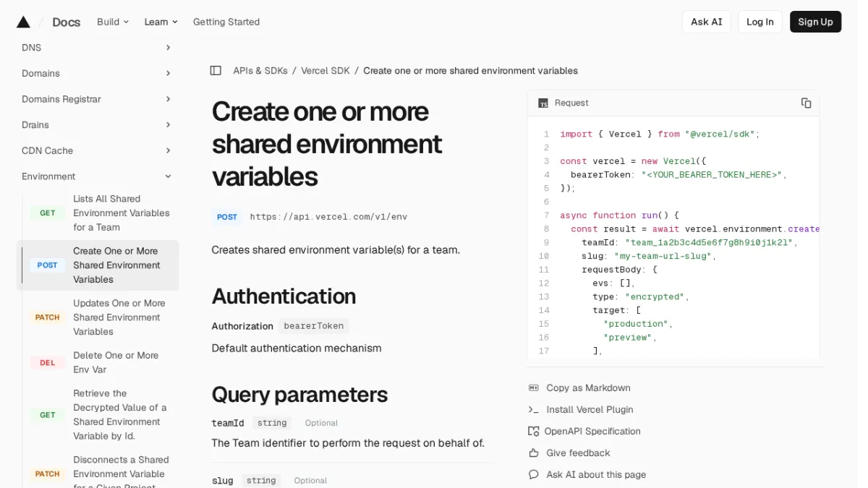Image resolution: width=868 pixels, height=488 pixels.
Task: Open the APIs & SDKs breadcrumb
Action: click(260, 71)
